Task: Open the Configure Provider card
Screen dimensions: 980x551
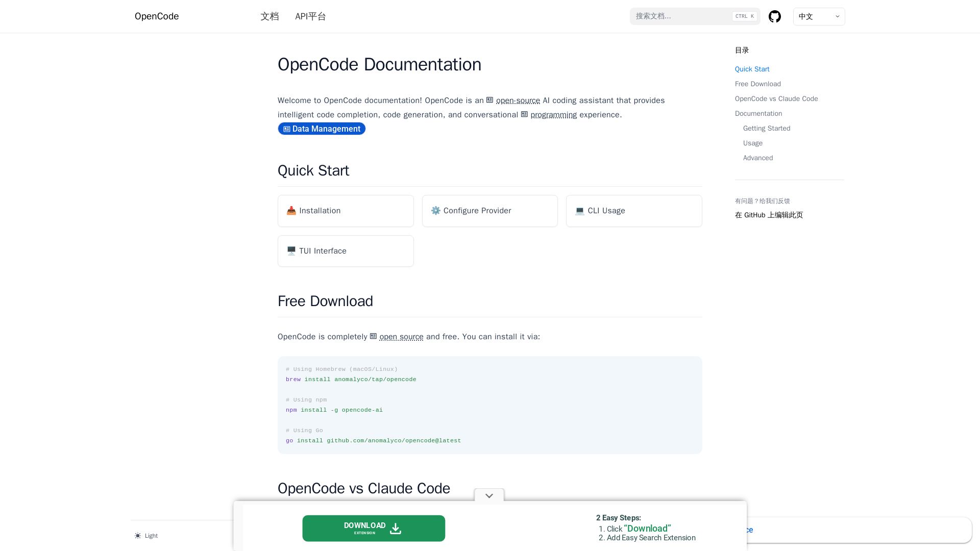Action: pyautogui.click(x=489, y=211)
